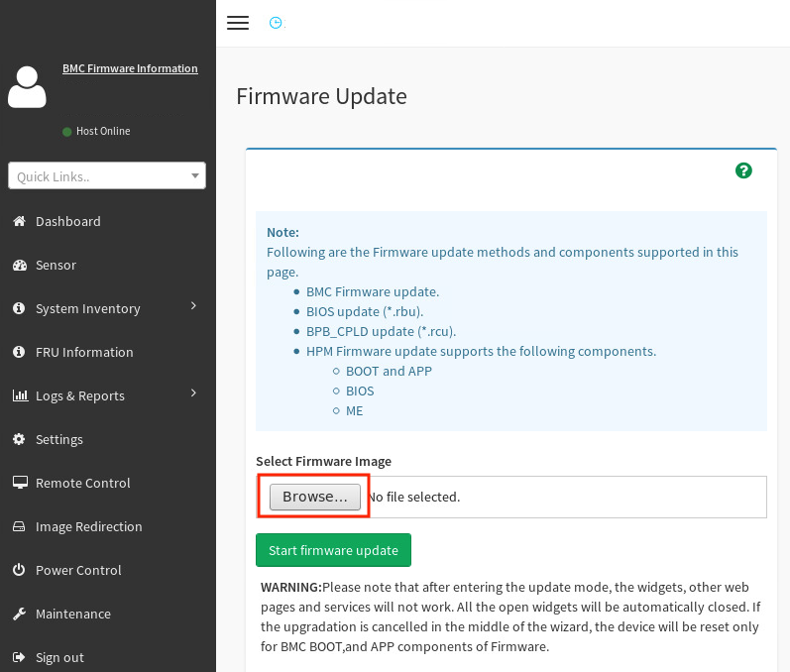Click the Sign out arrow icon

[x=19, y=657]
